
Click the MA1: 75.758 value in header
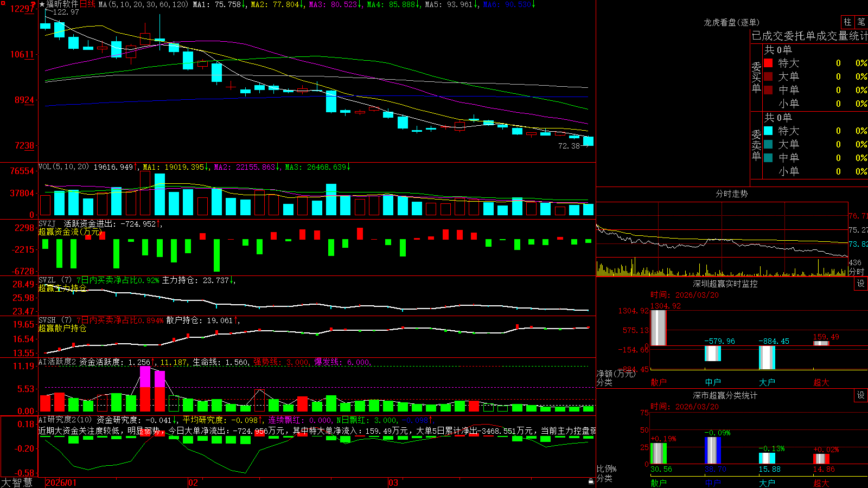click(217, 4)
